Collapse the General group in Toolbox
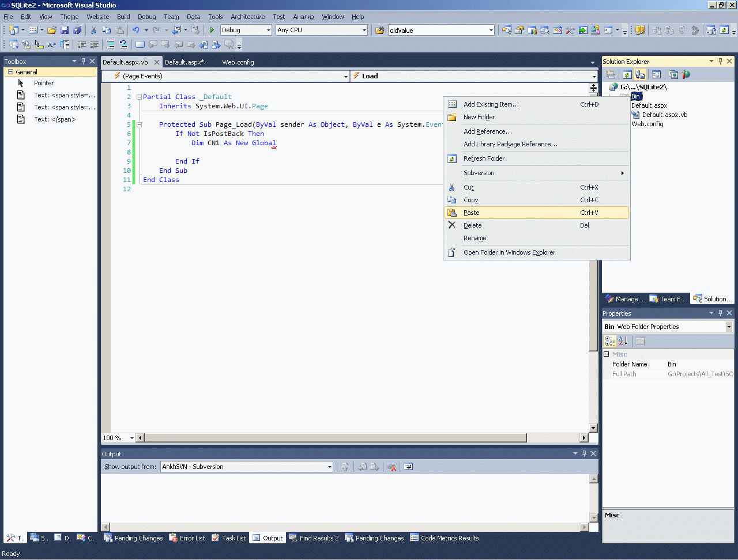 [10, 72]
